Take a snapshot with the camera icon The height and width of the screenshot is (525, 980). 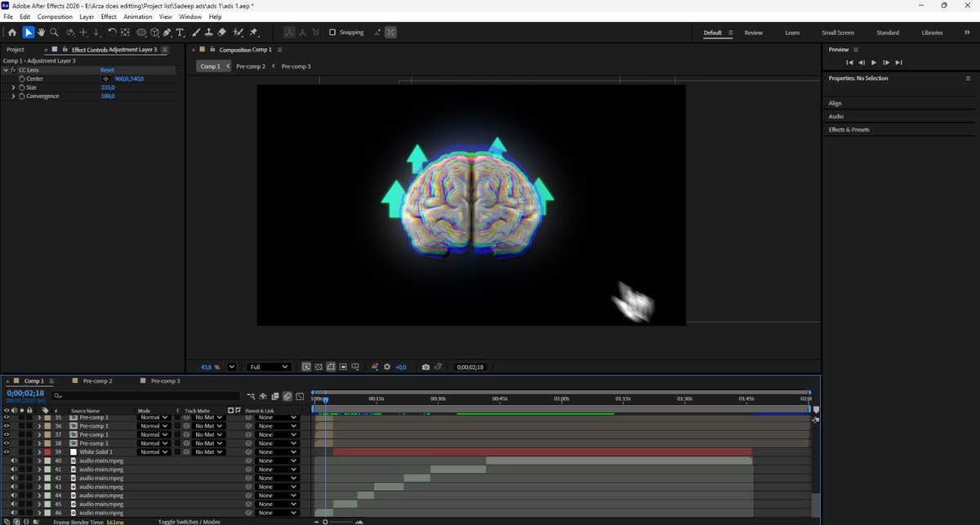click(x=425, y=367)
